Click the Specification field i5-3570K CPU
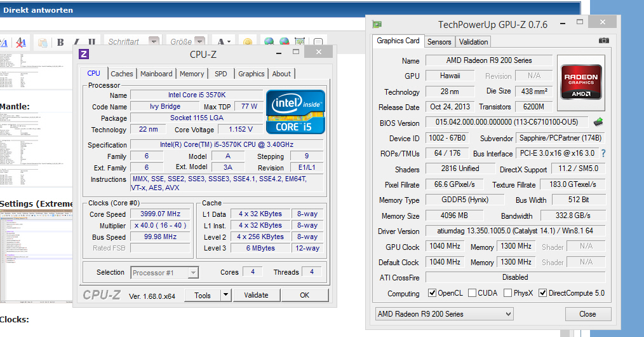Image resolution: width=644 pixels, height=337 pixels. [227, 145]
